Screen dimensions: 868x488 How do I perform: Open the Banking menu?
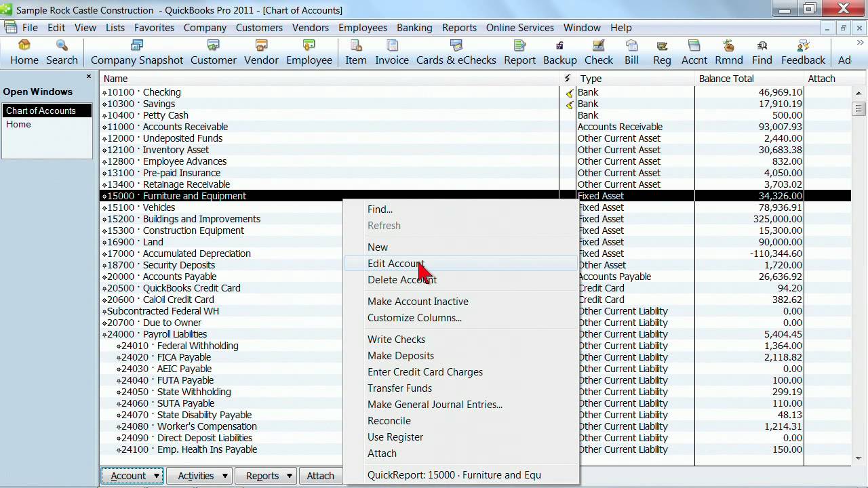coord(414,28)
